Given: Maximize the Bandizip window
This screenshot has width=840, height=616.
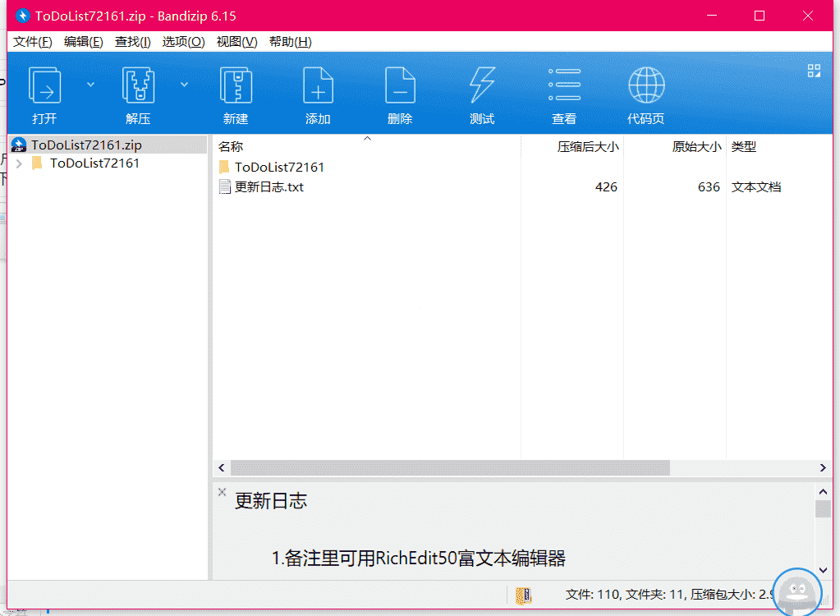Looking at the screenshot, I should pyautogui.click(x=759, y=16).
